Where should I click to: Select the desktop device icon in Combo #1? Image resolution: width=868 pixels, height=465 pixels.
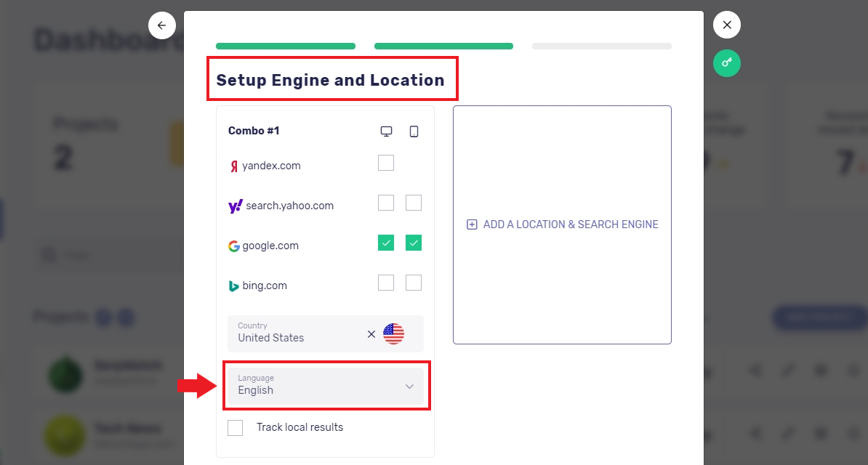click(x=386, y=131)
